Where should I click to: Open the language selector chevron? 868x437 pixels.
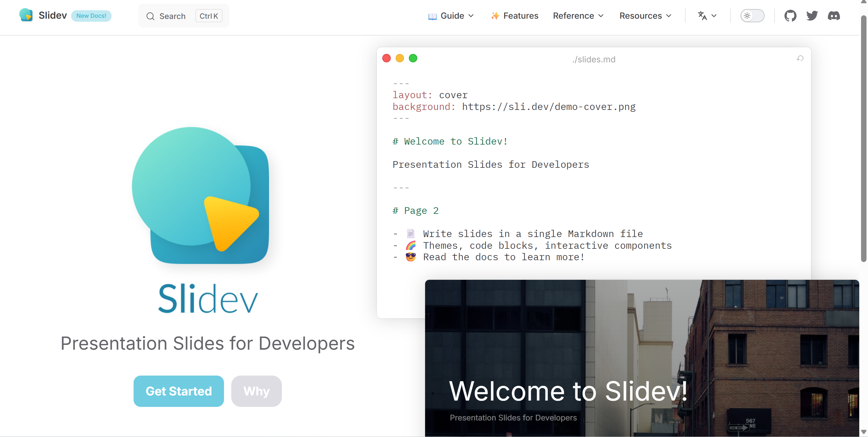coord(714,15)
